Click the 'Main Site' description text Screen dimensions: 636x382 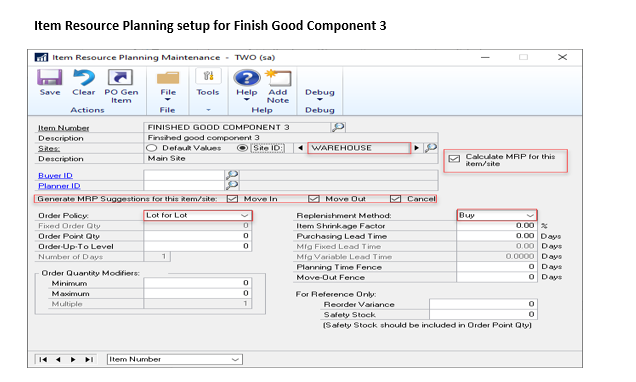coord(166,159)
